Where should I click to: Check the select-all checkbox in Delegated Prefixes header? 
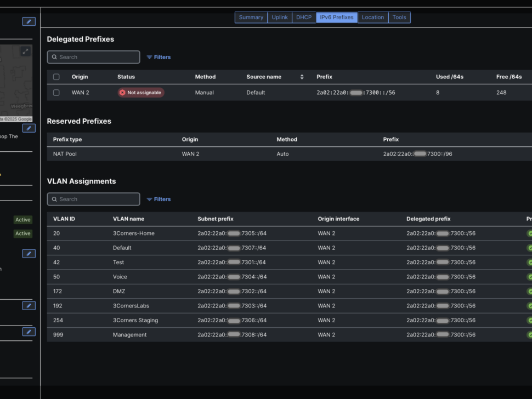click(56, 77)
